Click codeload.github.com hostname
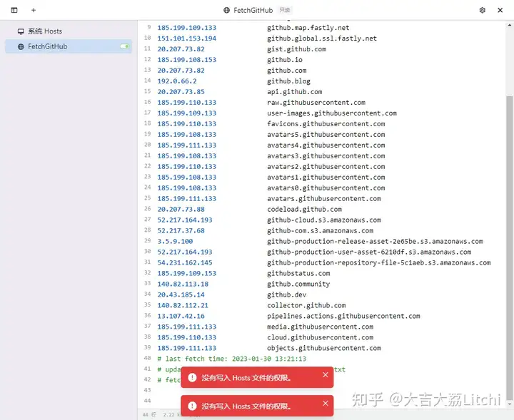This screenshot has height=420, width=514. pos(304,209)
